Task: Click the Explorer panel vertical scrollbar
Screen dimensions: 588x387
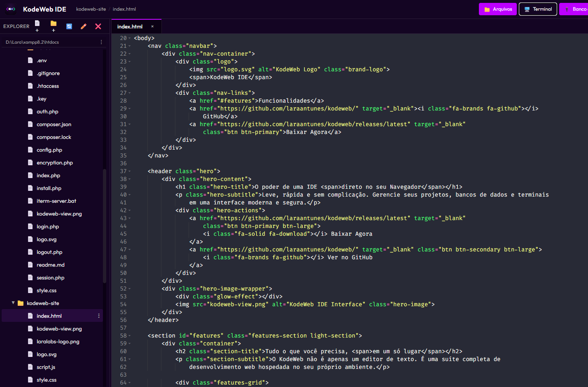Action: coord(105,226)
